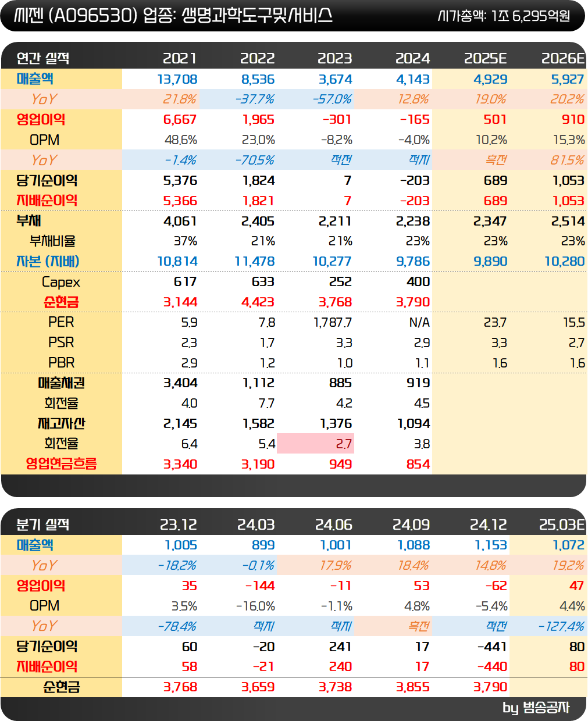Screen dimensions: 588x721
Task: Click the '재고자산' row label
Action: coord(61,424)
